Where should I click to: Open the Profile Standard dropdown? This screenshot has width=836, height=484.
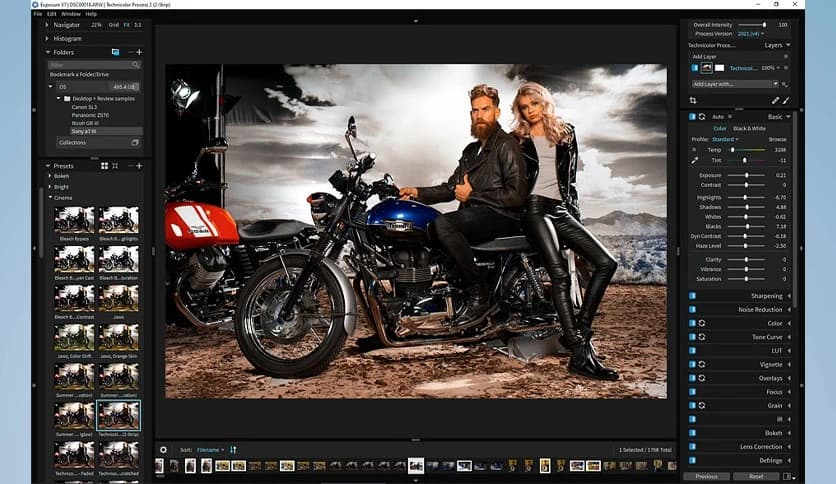coord(725,140)
